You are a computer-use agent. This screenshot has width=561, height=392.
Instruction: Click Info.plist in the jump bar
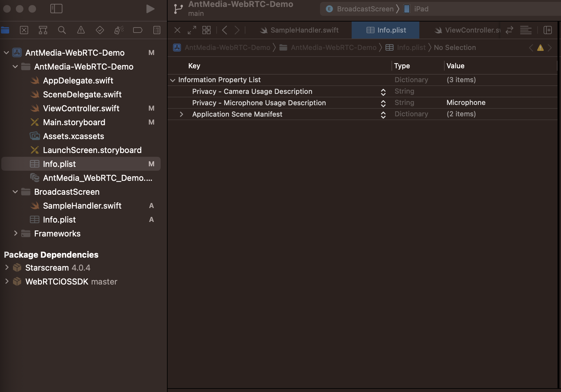[406, 47]
